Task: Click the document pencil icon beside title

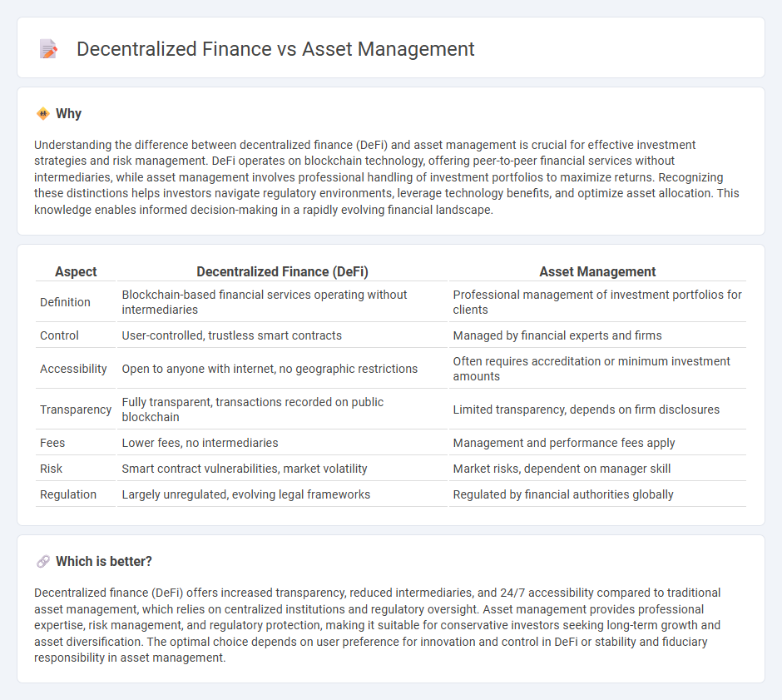Action: coord(48,49)
